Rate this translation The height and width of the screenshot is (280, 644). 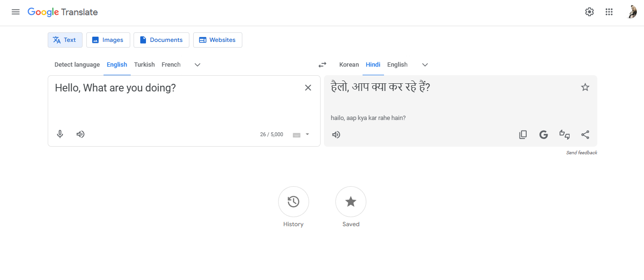pyautogui.click(x=564, y=135)
